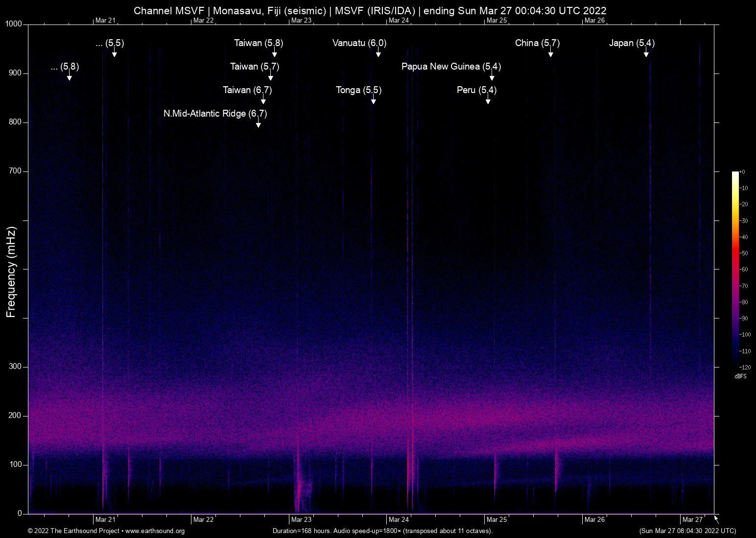
Task: Click the unnamed (5.5) event label
Action: 110,43
